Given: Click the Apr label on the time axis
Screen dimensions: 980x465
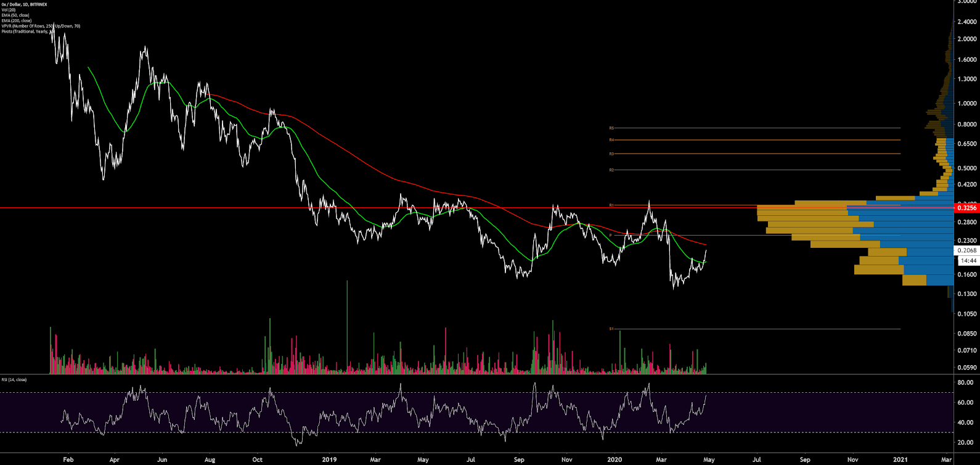Looking at the screenshot, I should coord(114,459).
